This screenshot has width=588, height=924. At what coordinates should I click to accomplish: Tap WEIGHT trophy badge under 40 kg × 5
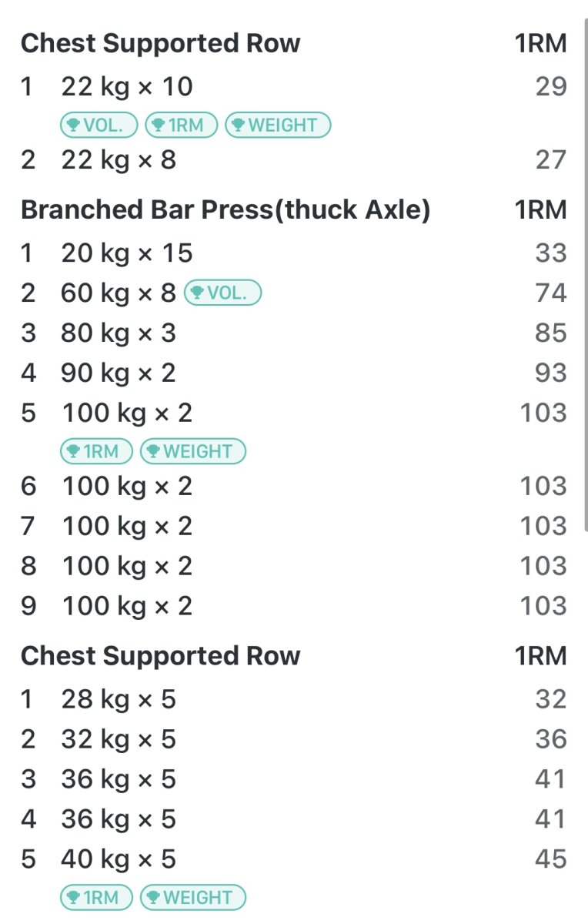click(x=192, y=898)
